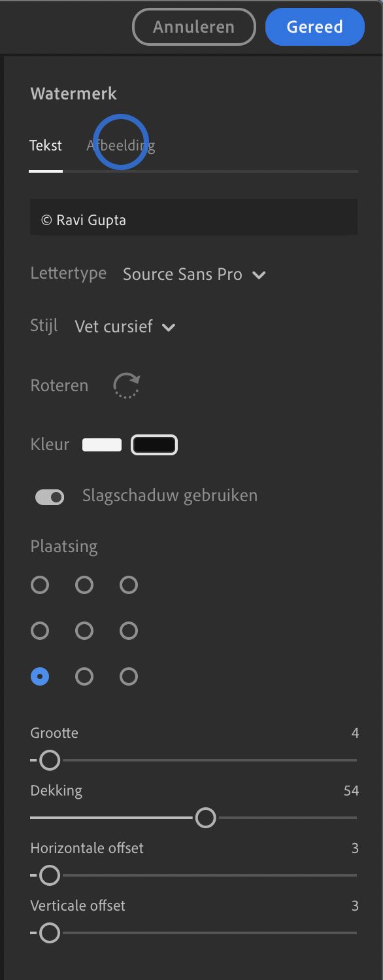
Task: Click the Verticale offset slider handle
Action: [48, 933]
